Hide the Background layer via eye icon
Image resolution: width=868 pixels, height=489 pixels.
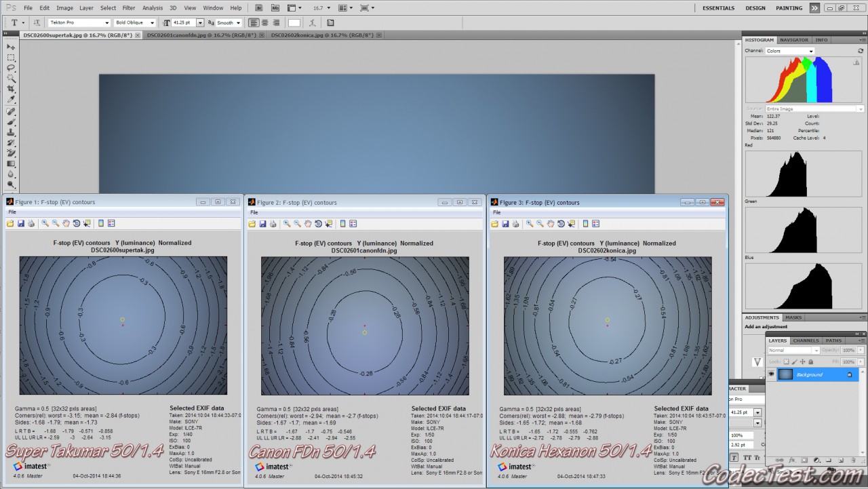771,374
